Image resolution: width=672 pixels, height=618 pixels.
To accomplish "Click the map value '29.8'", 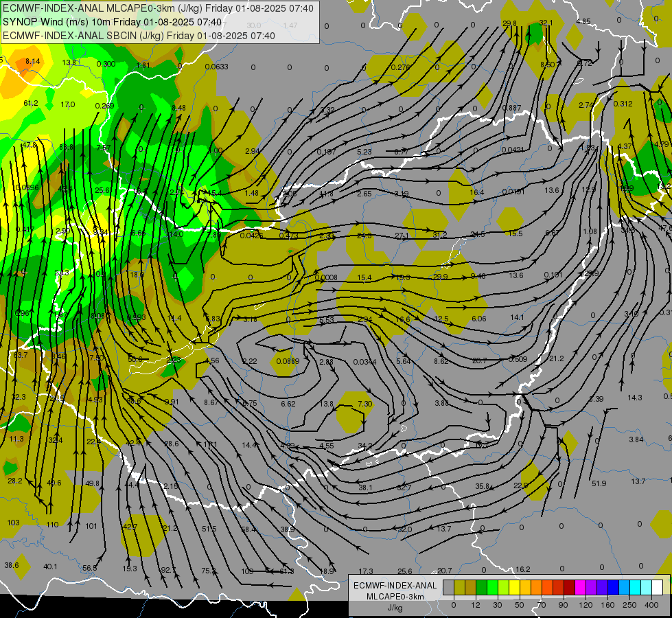I will [x=509, y=23].
